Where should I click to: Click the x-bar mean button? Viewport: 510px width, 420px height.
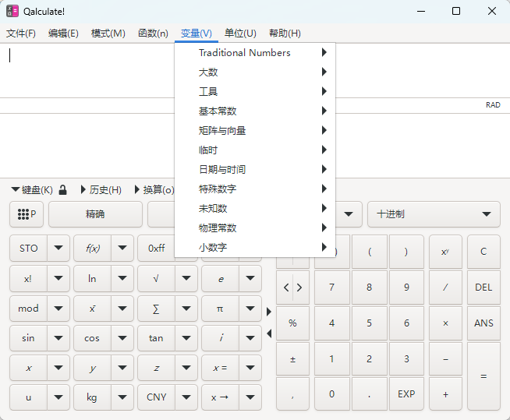(92, 309)
